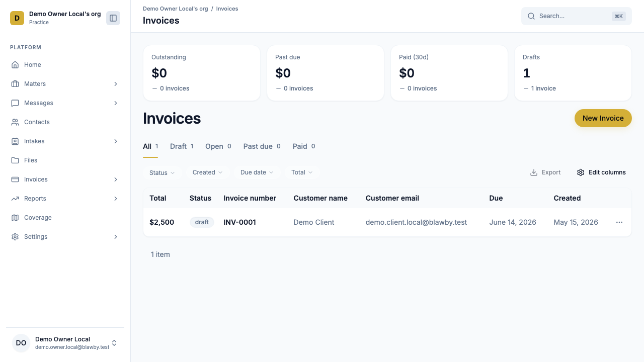Screen dimensions: 644x362
Task: Click the Created column header
Action: (567, 198)
